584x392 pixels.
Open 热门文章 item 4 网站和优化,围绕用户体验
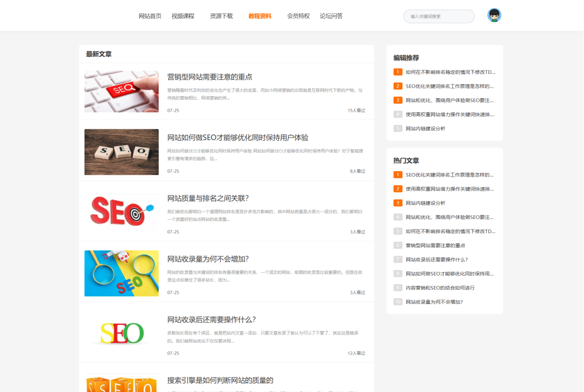point(450,217)
